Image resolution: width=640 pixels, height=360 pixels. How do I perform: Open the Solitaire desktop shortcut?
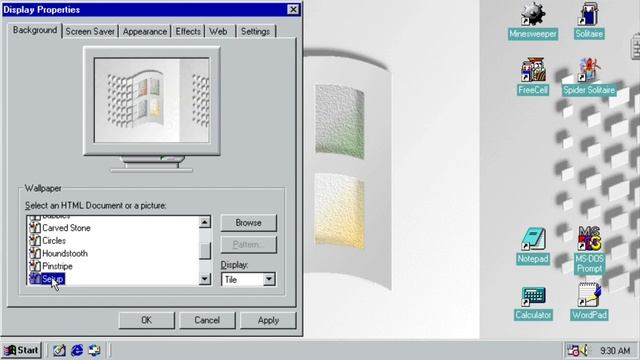589,20
